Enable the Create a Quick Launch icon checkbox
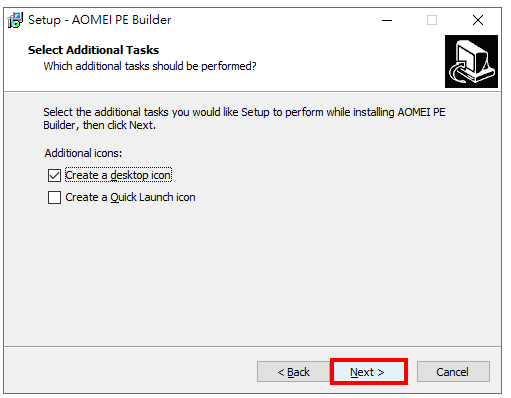Screen dimensions: 511x398 pos(54,197)
